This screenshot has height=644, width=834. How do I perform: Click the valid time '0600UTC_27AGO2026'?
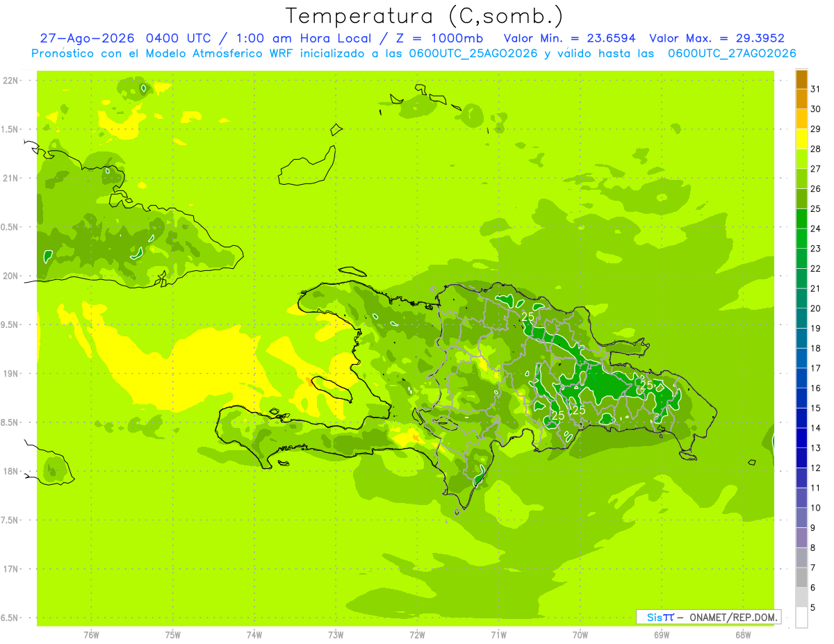[731, 53]
